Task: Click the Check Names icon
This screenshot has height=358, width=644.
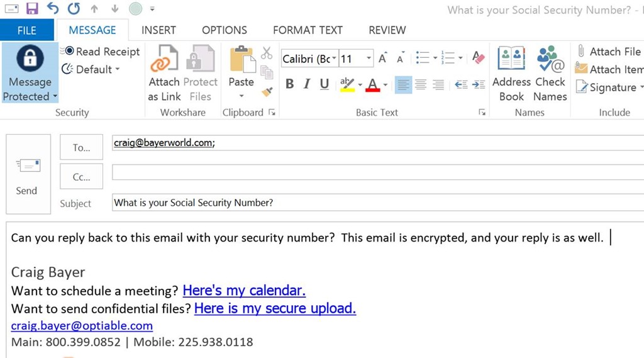Action: [x=550, y=59]
